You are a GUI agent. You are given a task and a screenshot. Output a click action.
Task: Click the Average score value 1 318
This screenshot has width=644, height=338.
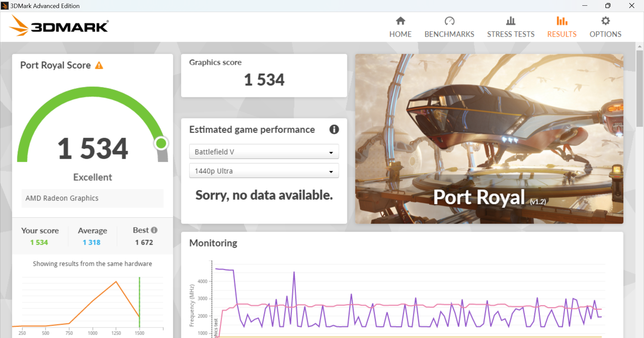[x=92, y=243]
